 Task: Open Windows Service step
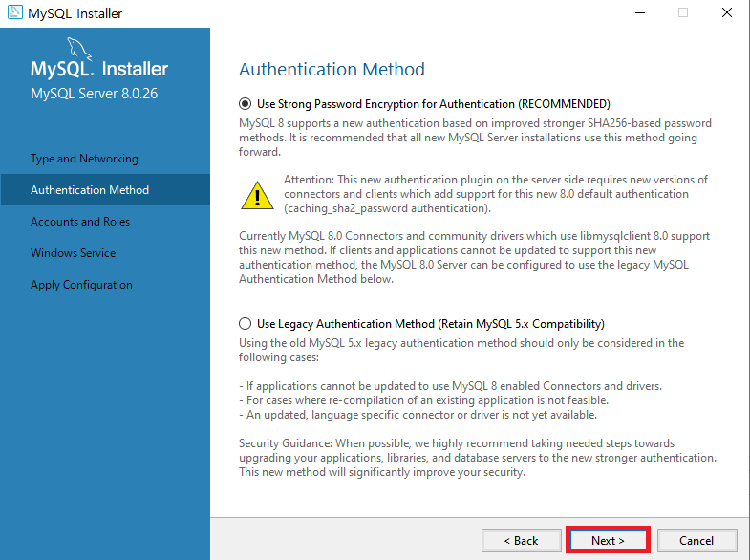(x=74, y=253)
